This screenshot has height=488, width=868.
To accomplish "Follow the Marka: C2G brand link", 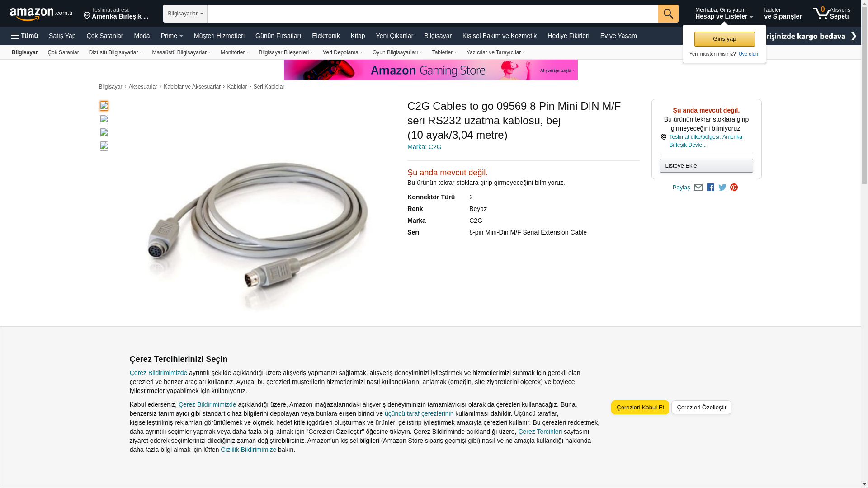I will 425,147.
